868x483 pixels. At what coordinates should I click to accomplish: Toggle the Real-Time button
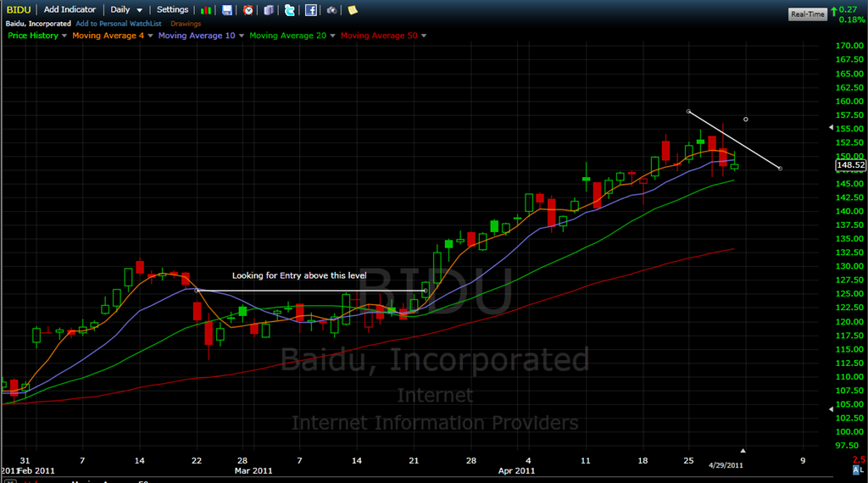tap(808, 14)
